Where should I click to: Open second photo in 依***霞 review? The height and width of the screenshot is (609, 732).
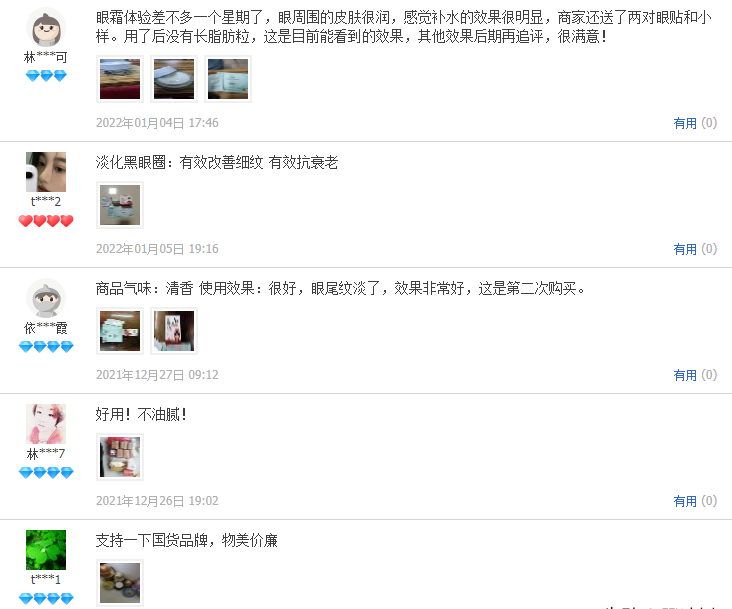(x=174, y=331)
